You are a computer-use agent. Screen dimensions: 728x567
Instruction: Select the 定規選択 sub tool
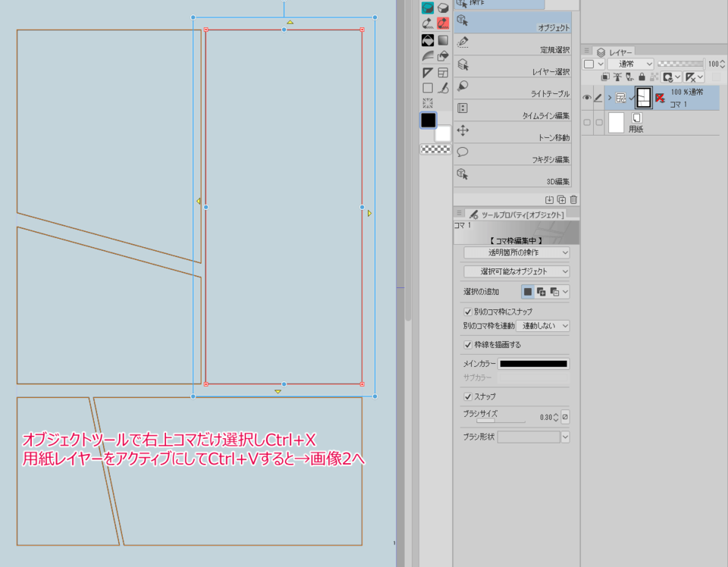(513, 44)
